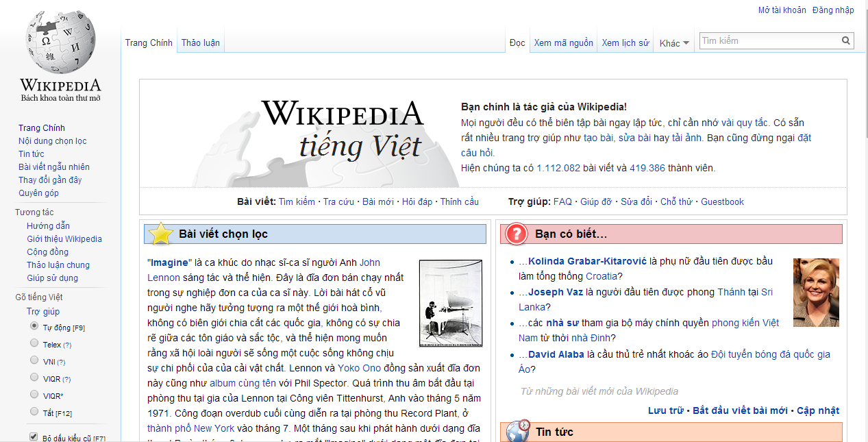Open the Guestbook link
The image size is (868, 442).
click(x=722, y=201)
